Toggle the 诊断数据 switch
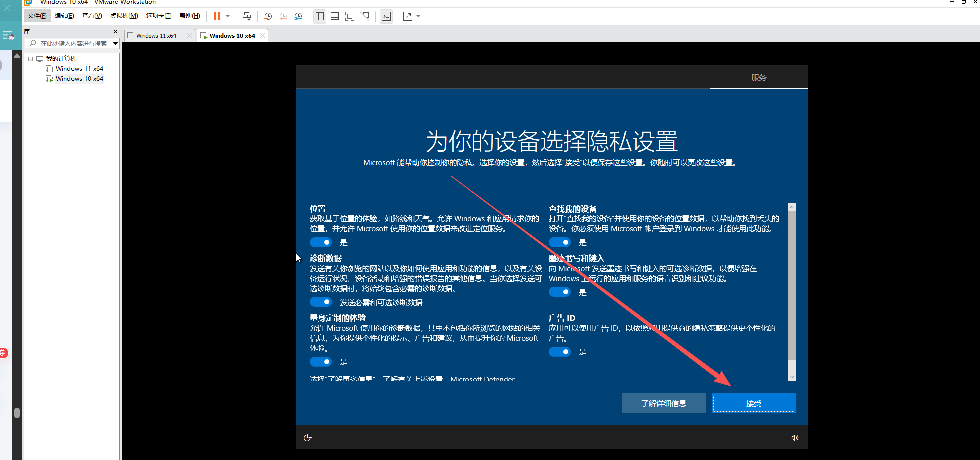 (x=321, y=302)
